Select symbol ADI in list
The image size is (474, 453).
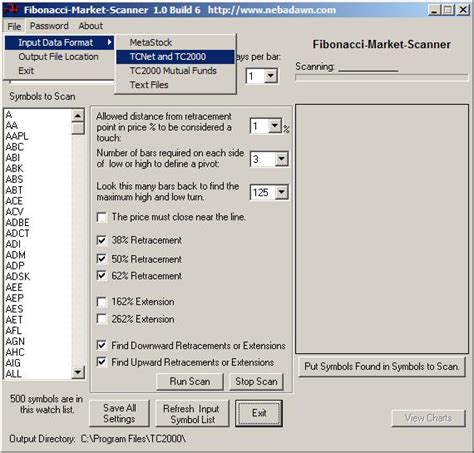pyautogui.click(x=13, y=244)
